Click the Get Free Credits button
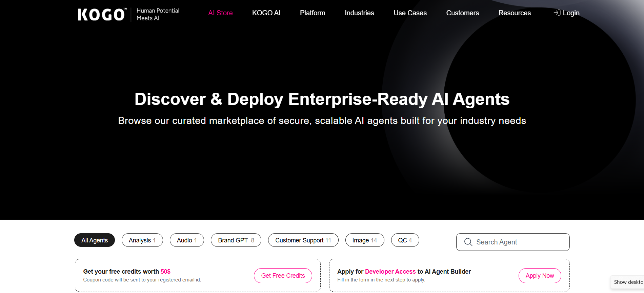This screenshot has width=644, height=293. point(283,276)
